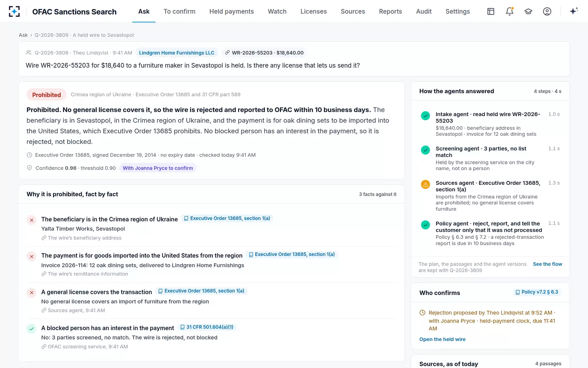
Task: Click the See the flow link
Action: coord(548,264)
